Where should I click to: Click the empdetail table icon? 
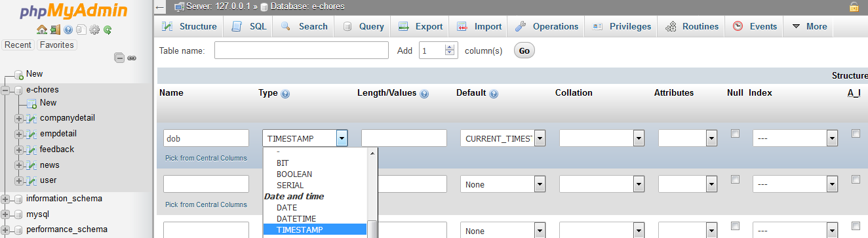[31, 134]
